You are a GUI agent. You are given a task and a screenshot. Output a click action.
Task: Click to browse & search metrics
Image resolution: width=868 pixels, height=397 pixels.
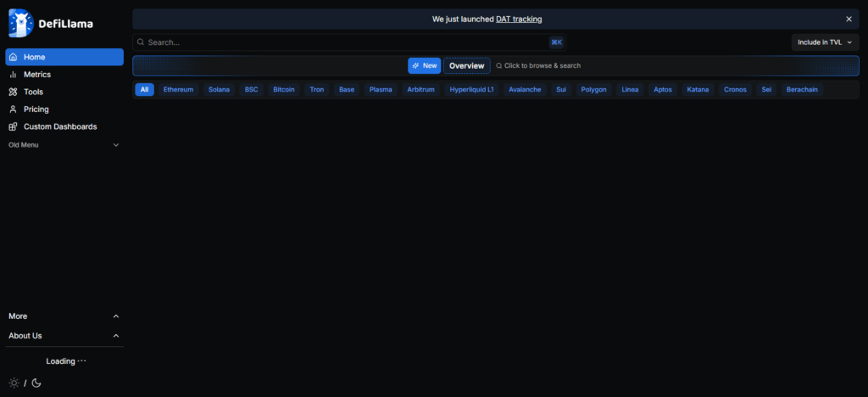point(538,65)
